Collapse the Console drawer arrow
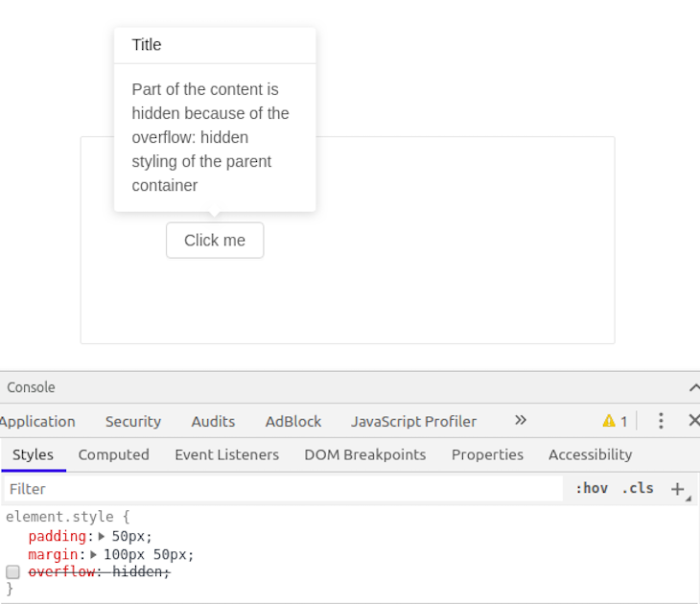The image size is (700, 604). (x=694, y=387)
